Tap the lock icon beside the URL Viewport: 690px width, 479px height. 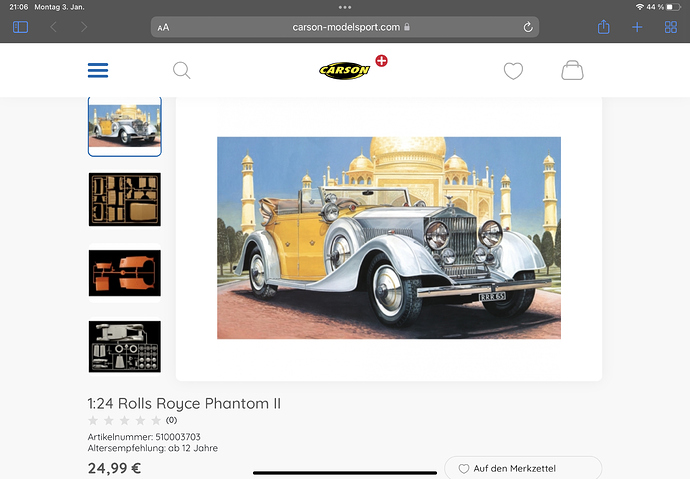pos(407,27)
